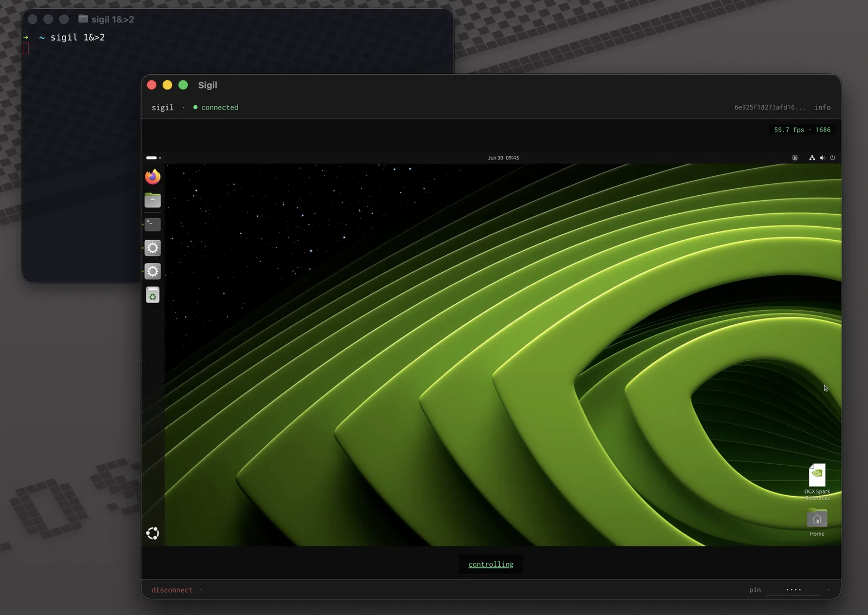Screen dimensions: 868x615
Task: Close the Sigil window with red button
Action: coord(152,85)
